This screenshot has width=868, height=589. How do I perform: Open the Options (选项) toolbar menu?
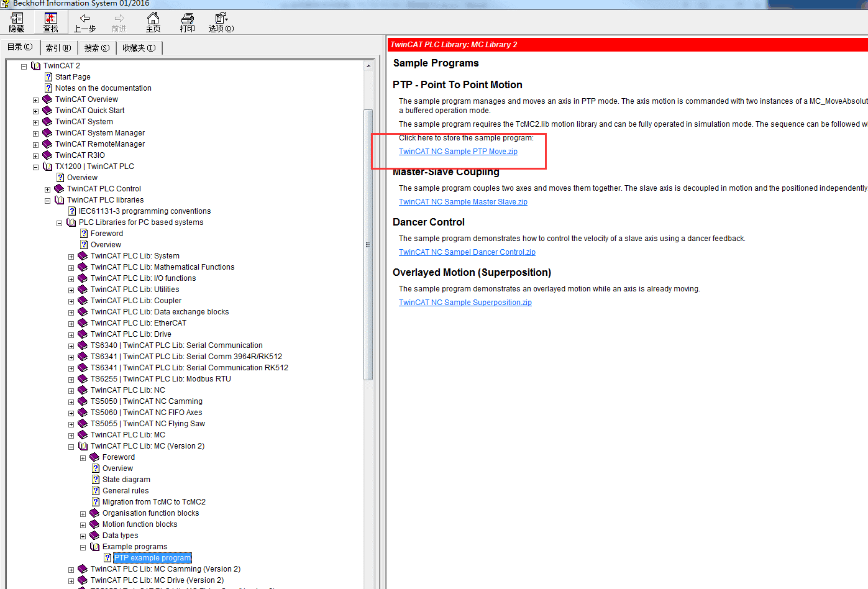point(221,22)
